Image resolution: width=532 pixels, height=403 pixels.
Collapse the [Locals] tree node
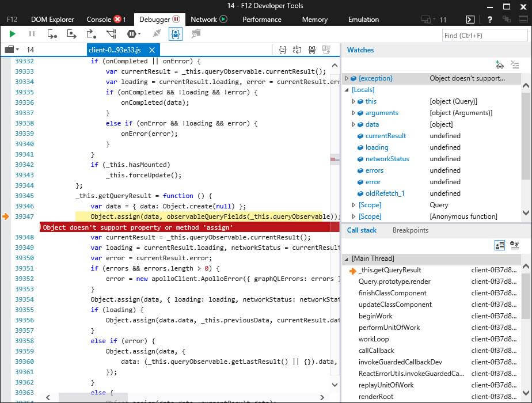(x=347, y=90)
